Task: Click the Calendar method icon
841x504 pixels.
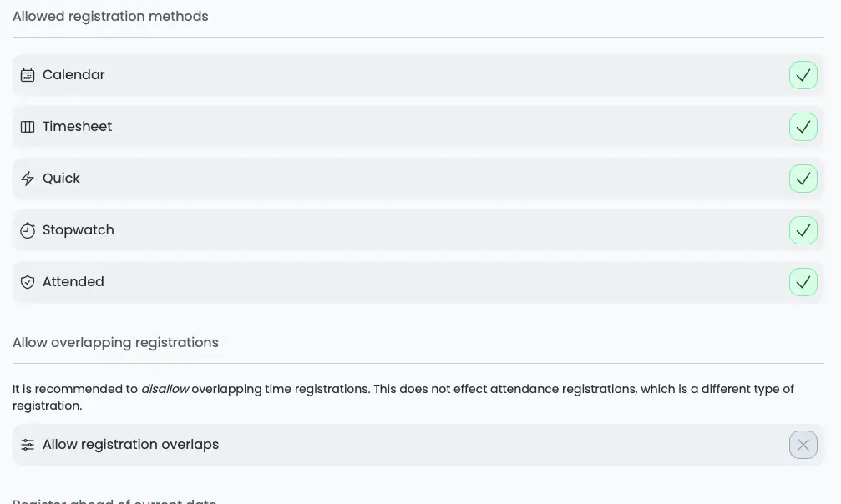Action: point(28,75)
